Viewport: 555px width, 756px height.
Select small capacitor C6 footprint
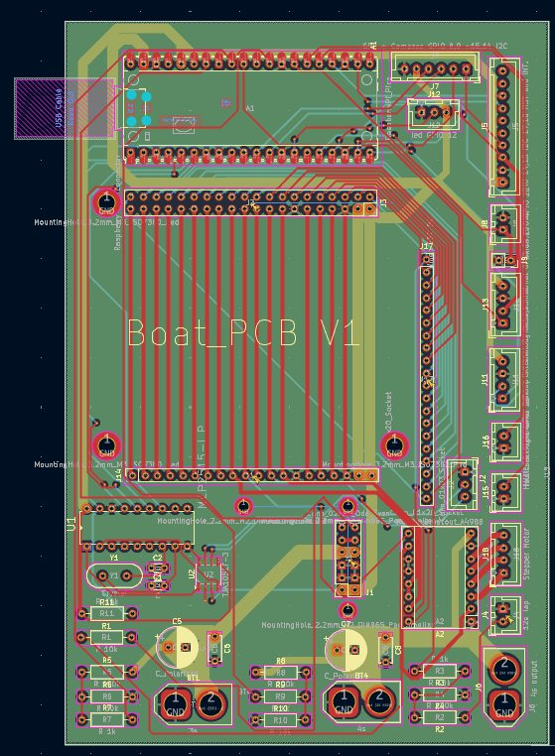(x=214, y=649)
